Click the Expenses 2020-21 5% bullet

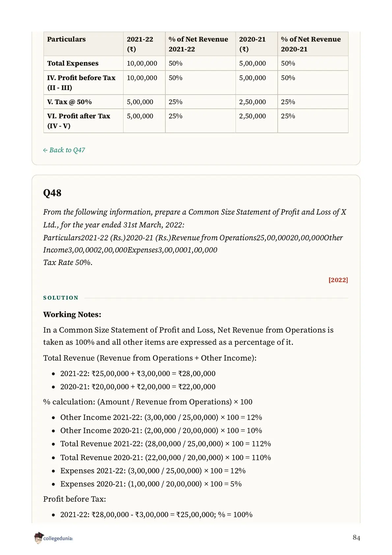tap(151, 484)
